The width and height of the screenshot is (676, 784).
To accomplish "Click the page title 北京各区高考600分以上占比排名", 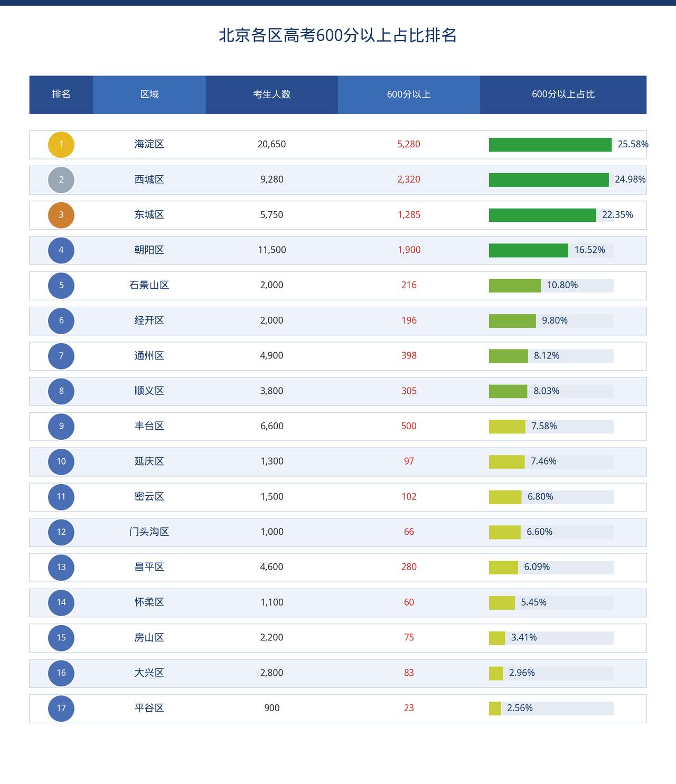I will (x=338, y=35).
